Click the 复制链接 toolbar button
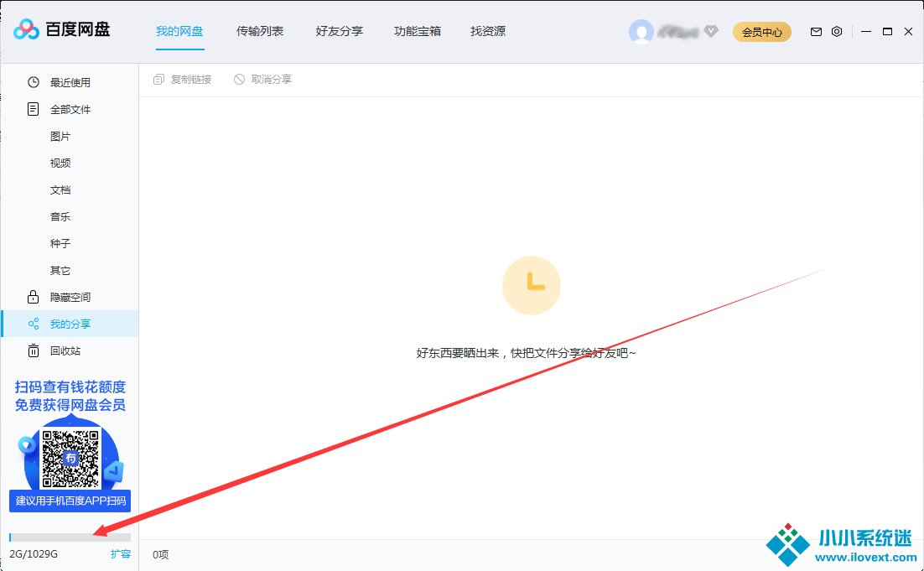The image size is (924, 571). click(x=183, y=80)
